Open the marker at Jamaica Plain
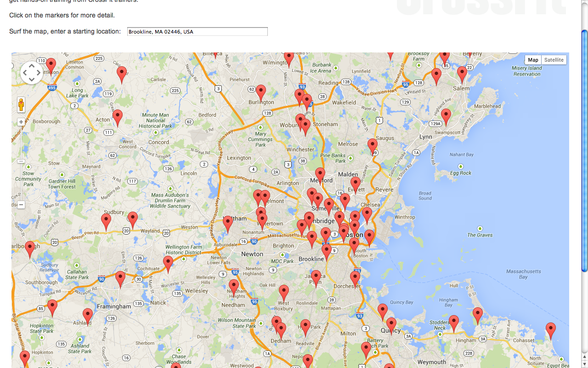This screenshot has width=588, height=368. pyautogui.click(x=316, y=279)
